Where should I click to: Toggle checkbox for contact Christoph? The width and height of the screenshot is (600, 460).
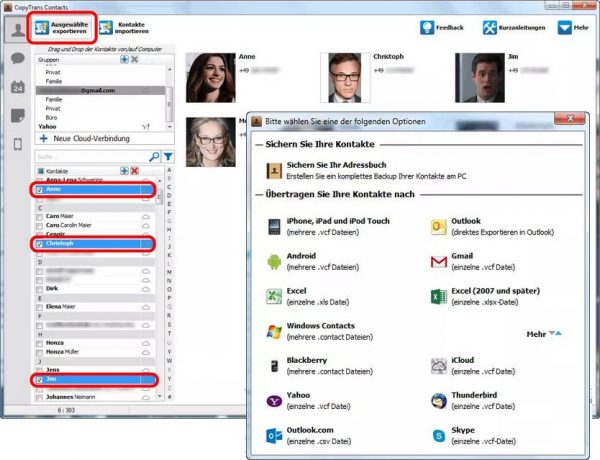pyautogui.click(x=39, y=244)
